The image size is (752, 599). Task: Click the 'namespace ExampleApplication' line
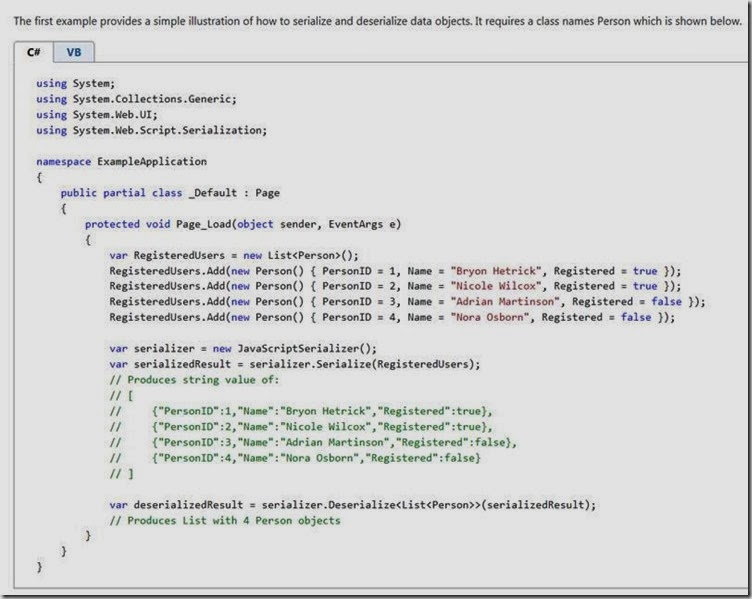[121, 162]
